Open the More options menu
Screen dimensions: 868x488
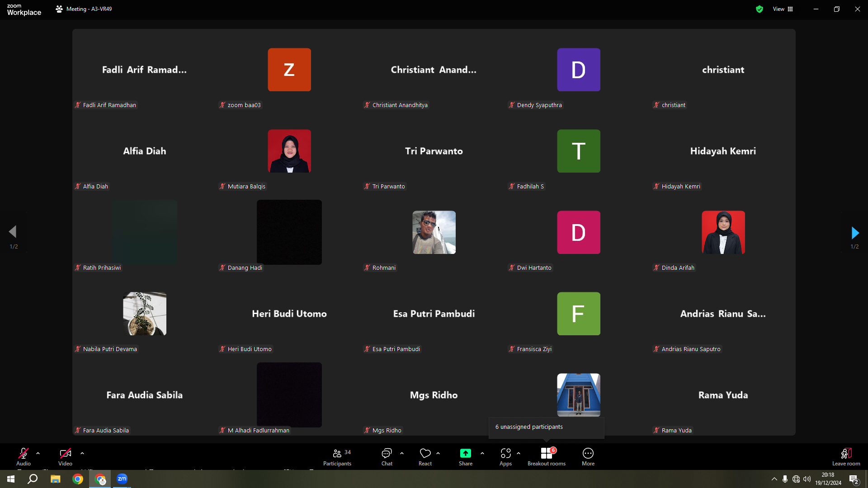588,457
